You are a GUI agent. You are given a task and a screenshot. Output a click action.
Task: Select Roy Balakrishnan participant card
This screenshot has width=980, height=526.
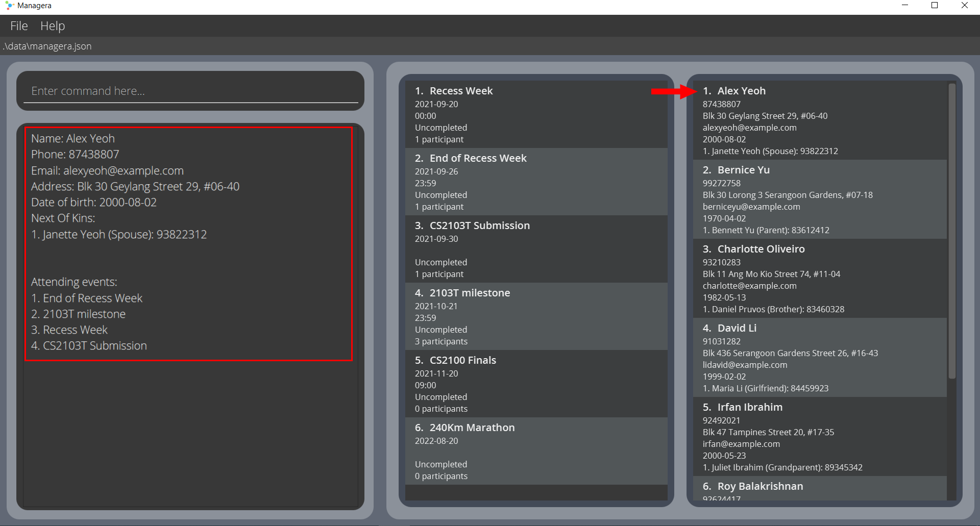tap(820, 488)
